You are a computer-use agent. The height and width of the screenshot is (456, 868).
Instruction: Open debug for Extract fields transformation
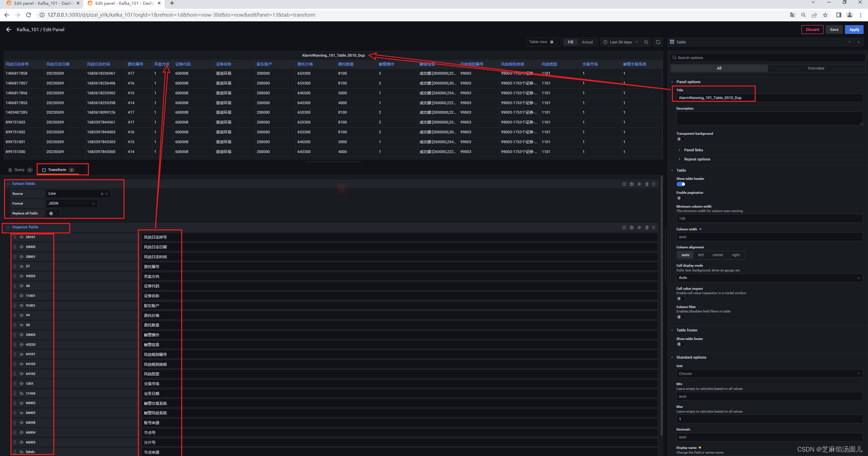coord(631,184)
